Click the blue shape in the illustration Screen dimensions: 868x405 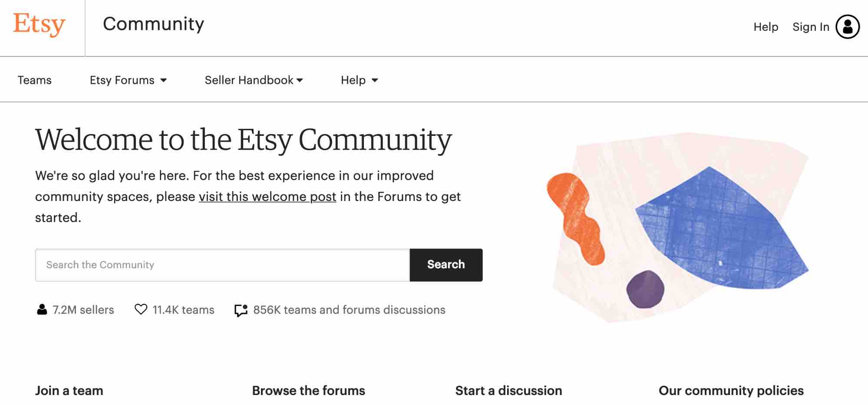721,230
